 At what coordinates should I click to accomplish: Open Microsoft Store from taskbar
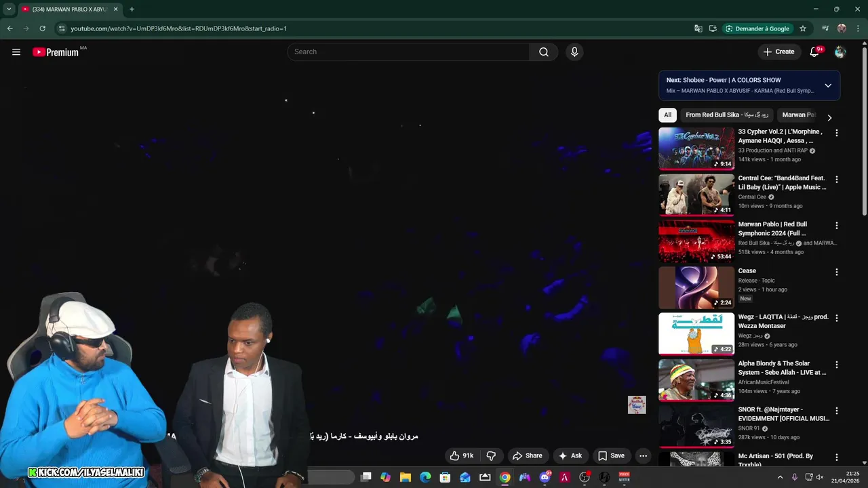click(x=445, y=477)
